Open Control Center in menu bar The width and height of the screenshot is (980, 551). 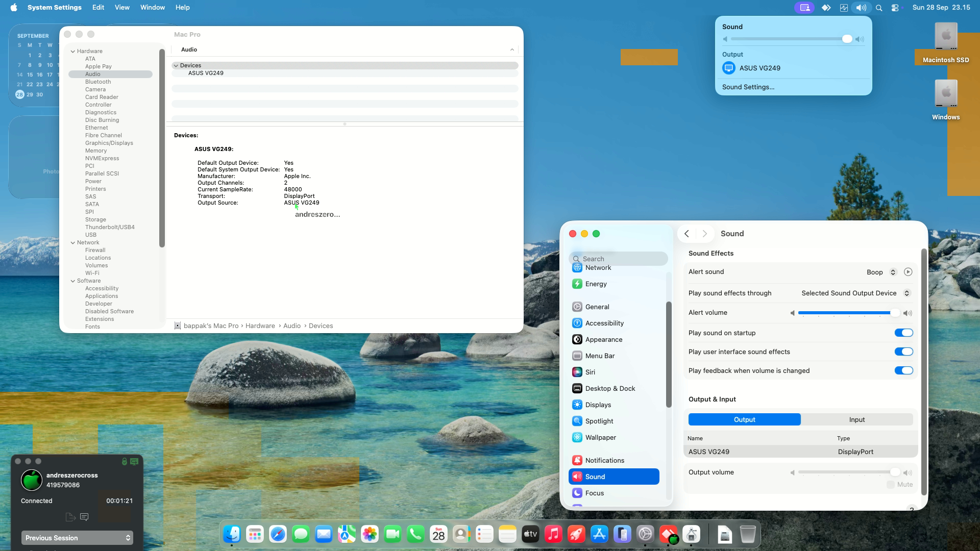coord(895,8)
